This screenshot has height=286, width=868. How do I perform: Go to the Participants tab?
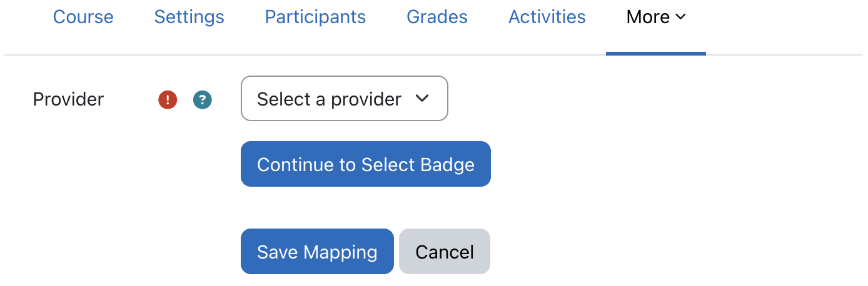click(315, 17)
